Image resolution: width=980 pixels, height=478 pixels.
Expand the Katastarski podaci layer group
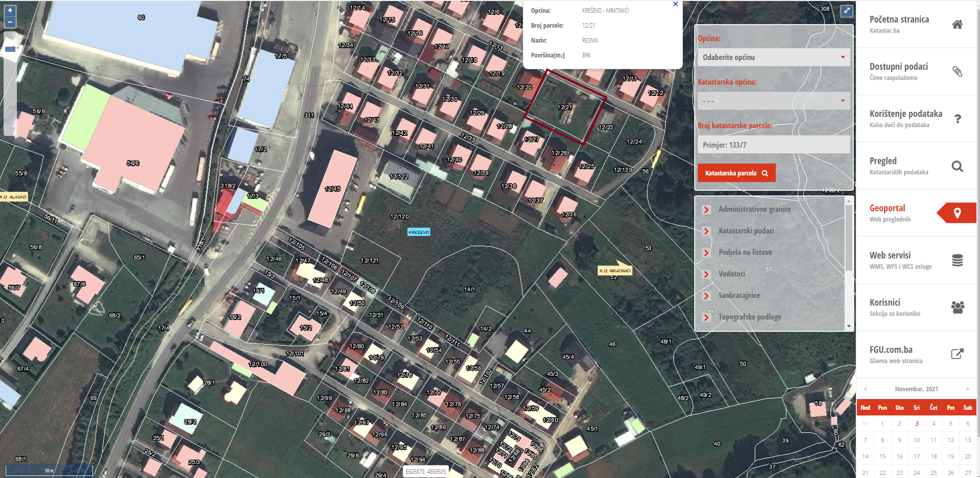point(707,231)
